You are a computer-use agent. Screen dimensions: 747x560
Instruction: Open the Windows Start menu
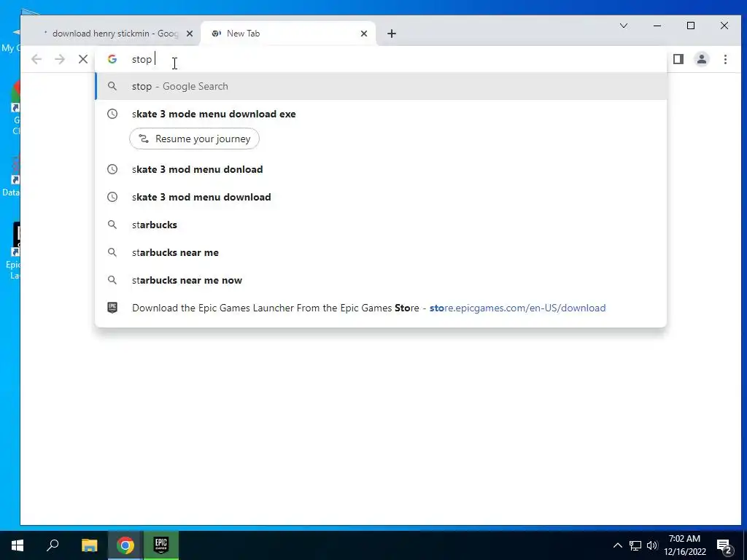pyautogui.click(x=18, y=545)
